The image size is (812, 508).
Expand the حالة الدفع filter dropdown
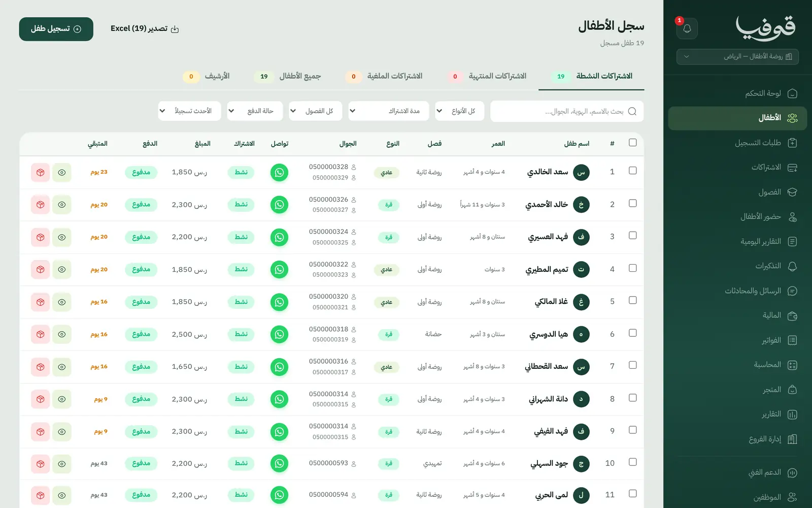(254, 111)
